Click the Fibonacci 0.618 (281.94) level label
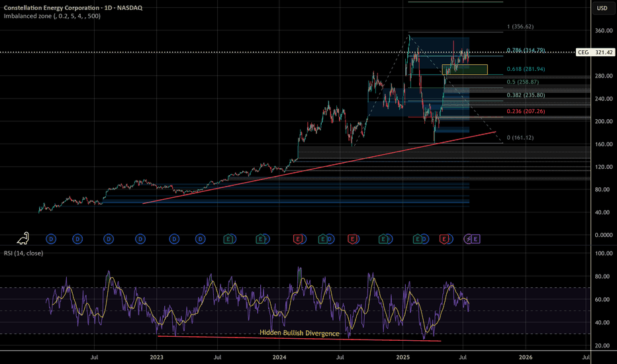Screen dimensions: 617x364 (x=526, y=69)
